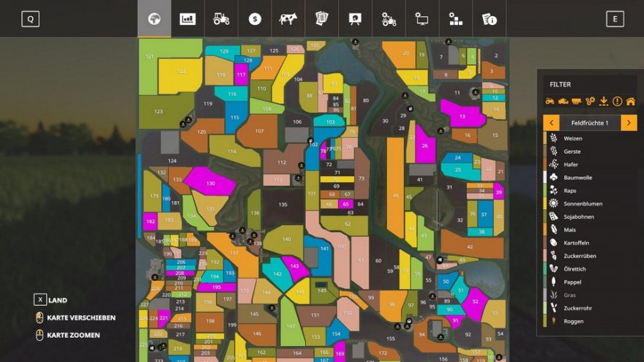
Task: Toggle the Weizen crop filter
Action: point(573,138)
